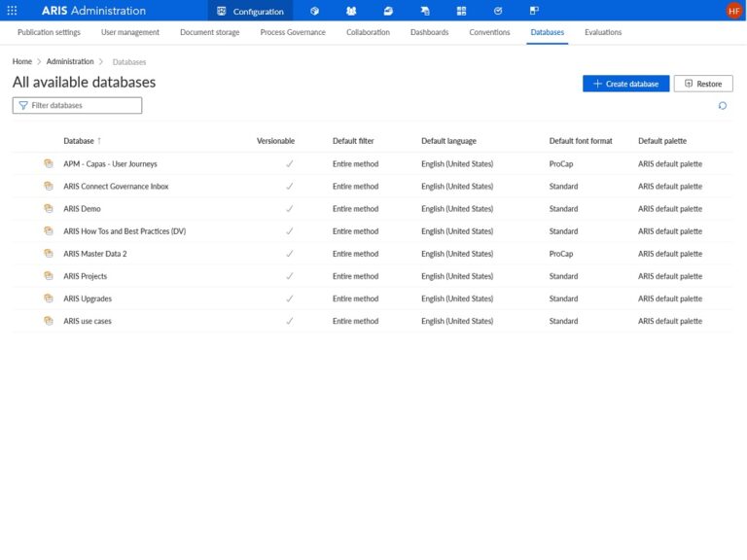Click versionable checkmark for APM - Capas row
Image resolution: width=747 pixels, height=560 pixels.
(289, 163)
